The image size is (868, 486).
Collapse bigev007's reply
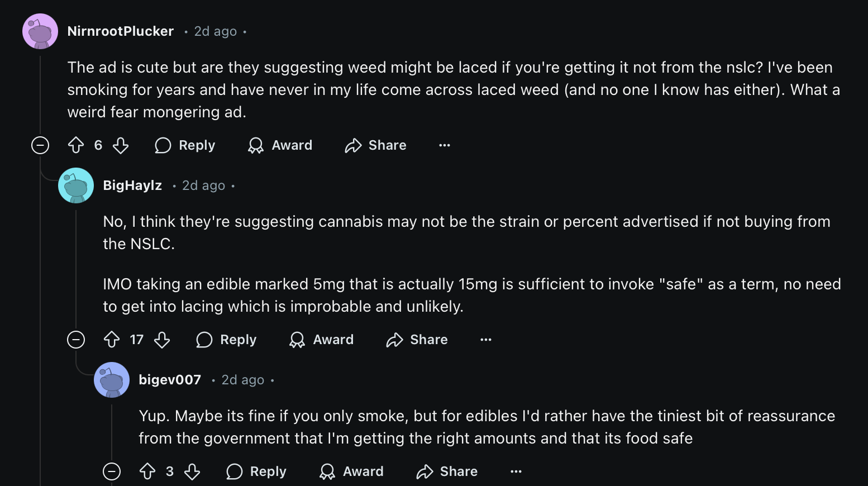click(x=112, y=471)
